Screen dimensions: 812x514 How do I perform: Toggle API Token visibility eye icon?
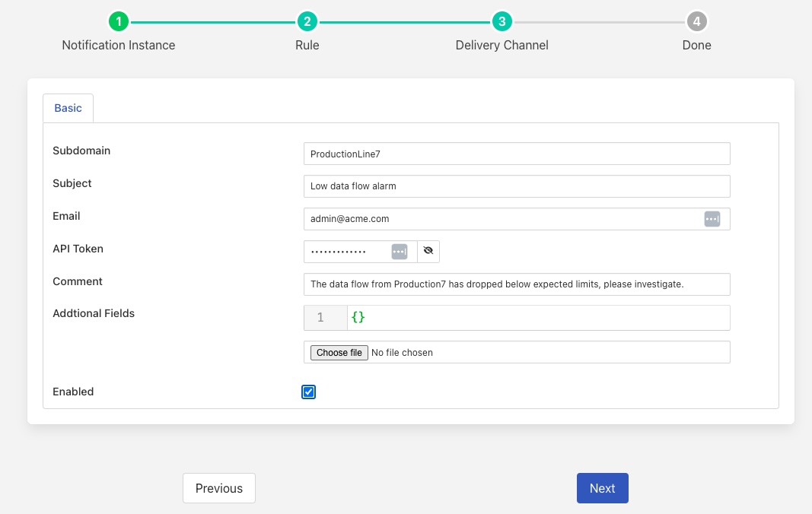[x=428, y=252]
